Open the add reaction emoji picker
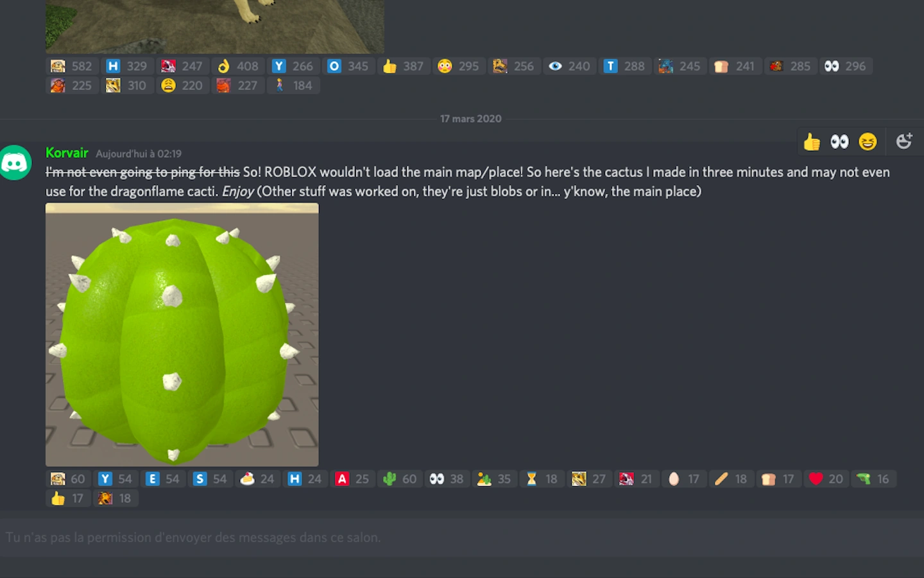 click(904, 141)
